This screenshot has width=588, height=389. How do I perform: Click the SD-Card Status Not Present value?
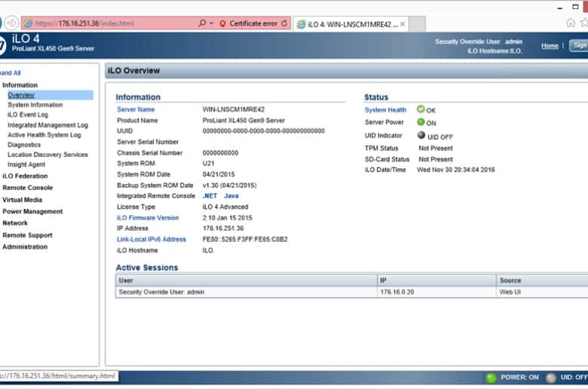pyautogui.click(x=436, y=159)
